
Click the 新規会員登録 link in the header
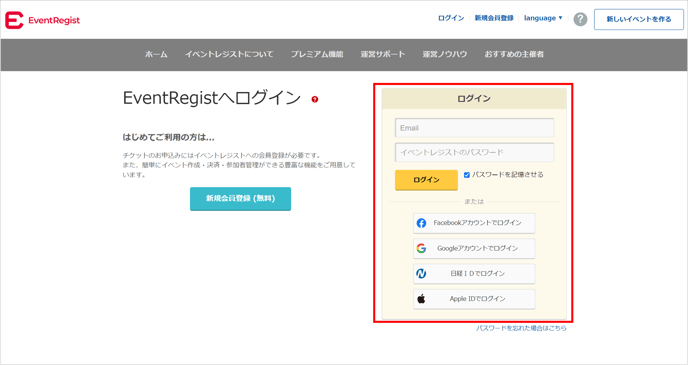click(x=494, y=18)
